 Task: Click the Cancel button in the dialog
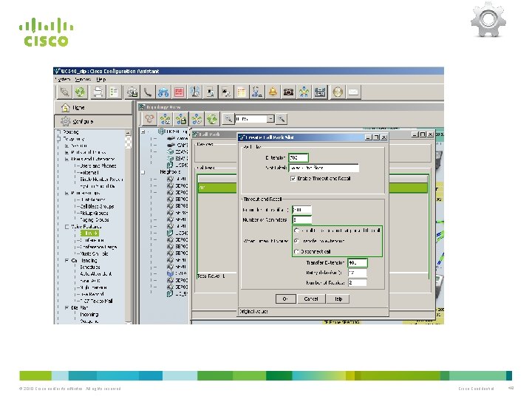coord(311,299)
